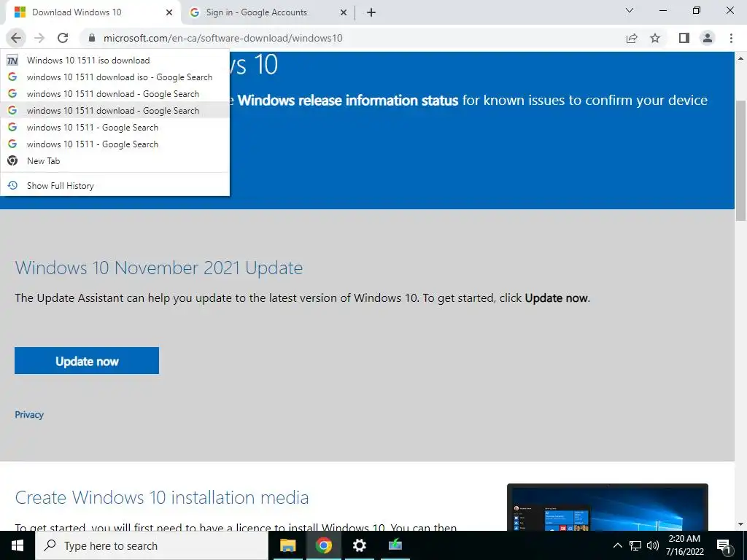The width and height of the screenshot is (747, 560).
Task: Click the browser Back arrow button
Action: click(16, 38)
